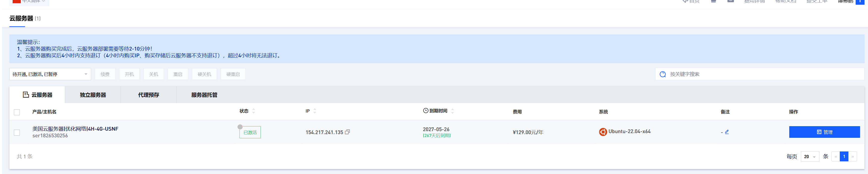The width and height of the screenshot is (868, 174).
Task: Click the 续费 renew button
Action: [x=105, y=74]
